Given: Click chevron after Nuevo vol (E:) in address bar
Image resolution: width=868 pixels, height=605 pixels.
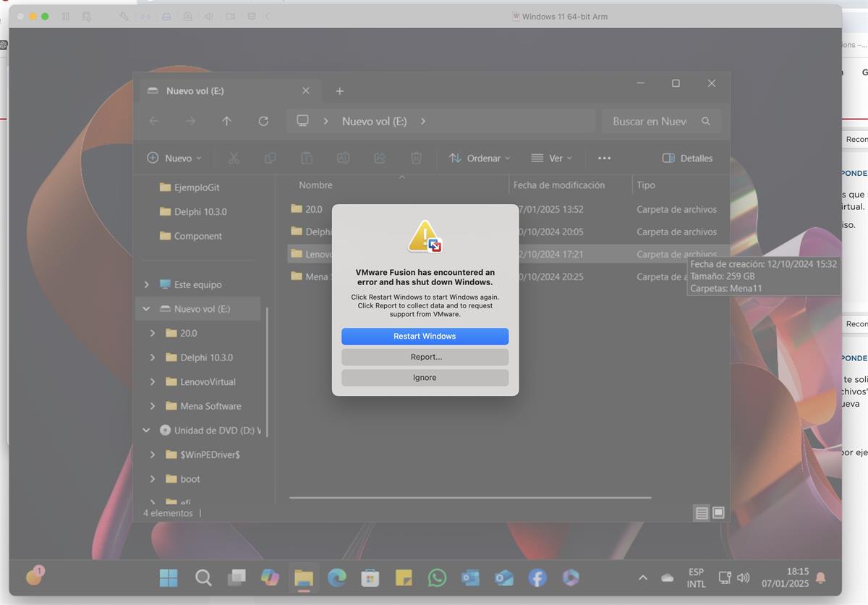Looking at the screenshot, I should coord(423,121).
